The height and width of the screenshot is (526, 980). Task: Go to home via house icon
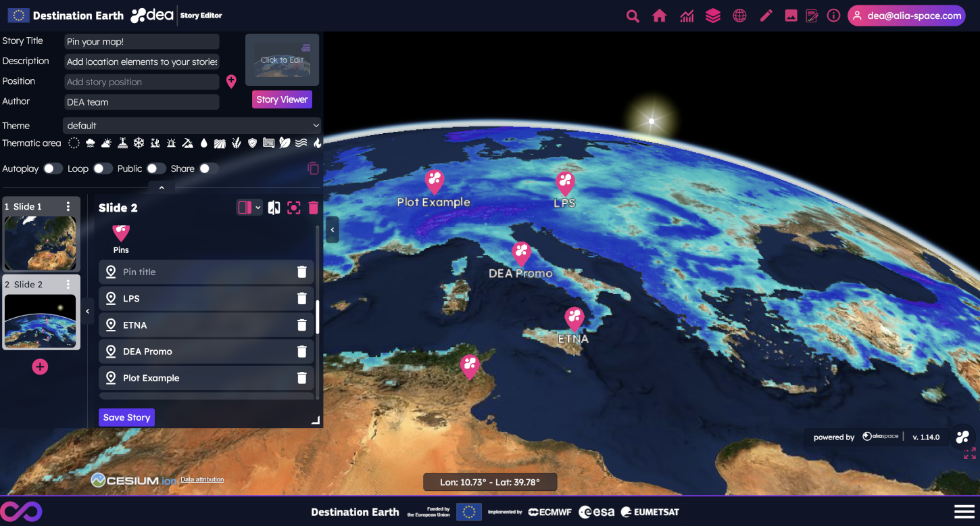click(660, 16)
